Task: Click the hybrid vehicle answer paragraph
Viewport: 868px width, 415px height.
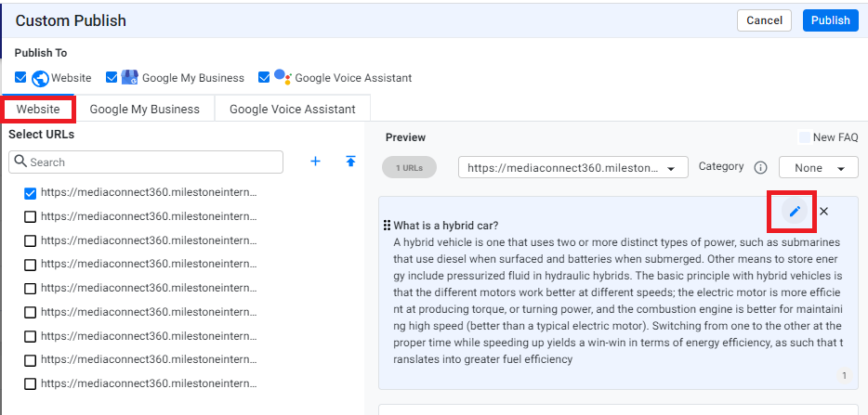Action: (618, 301)
